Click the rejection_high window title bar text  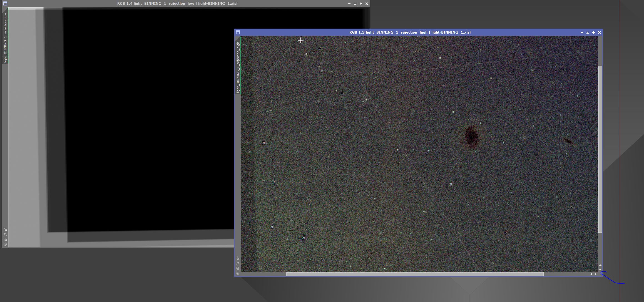(x=410, y=32)
